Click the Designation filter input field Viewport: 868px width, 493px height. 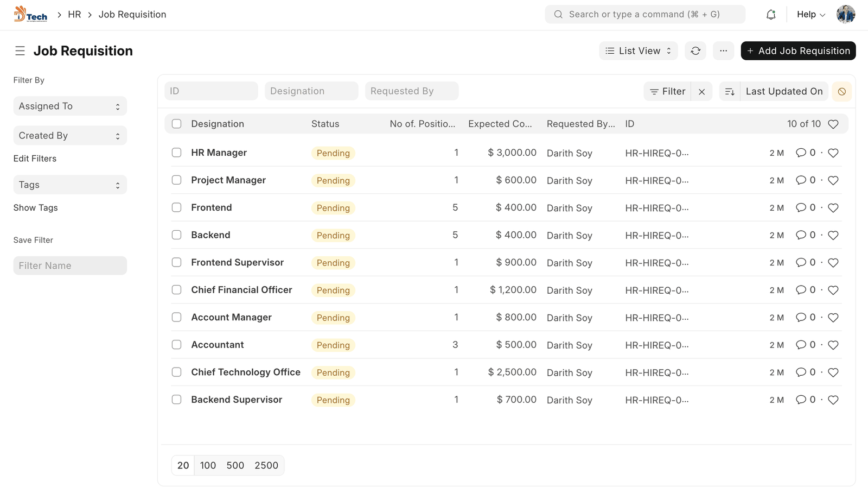(311, 91)
